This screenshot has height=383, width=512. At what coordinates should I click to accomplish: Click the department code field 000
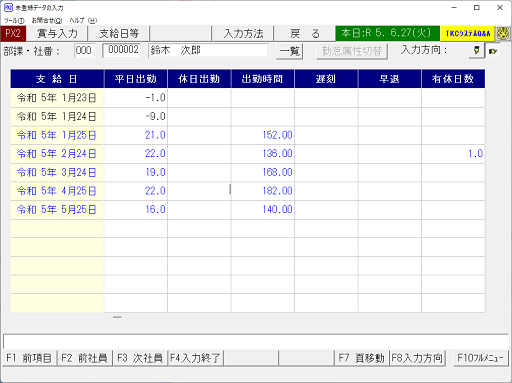tap(84, 51)
